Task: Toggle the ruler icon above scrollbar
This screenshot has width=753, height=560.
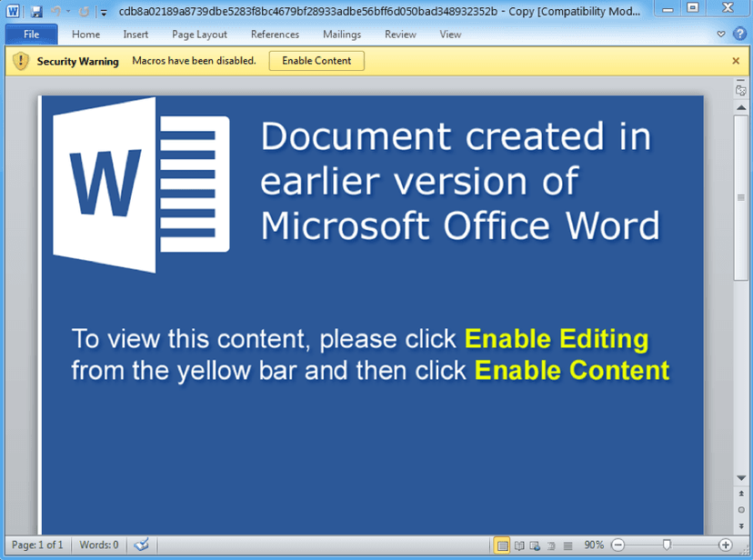Action: [741, 90]
